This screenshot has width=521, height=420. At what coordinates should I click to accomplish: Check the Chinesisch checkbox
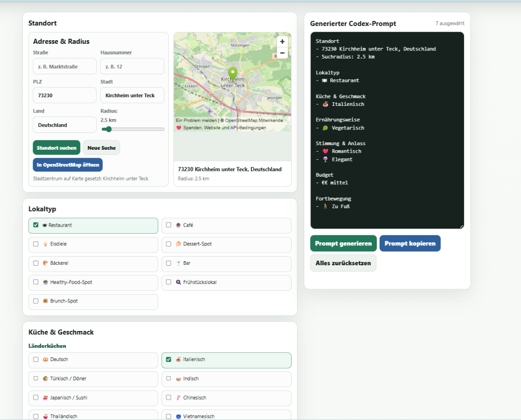168,398
